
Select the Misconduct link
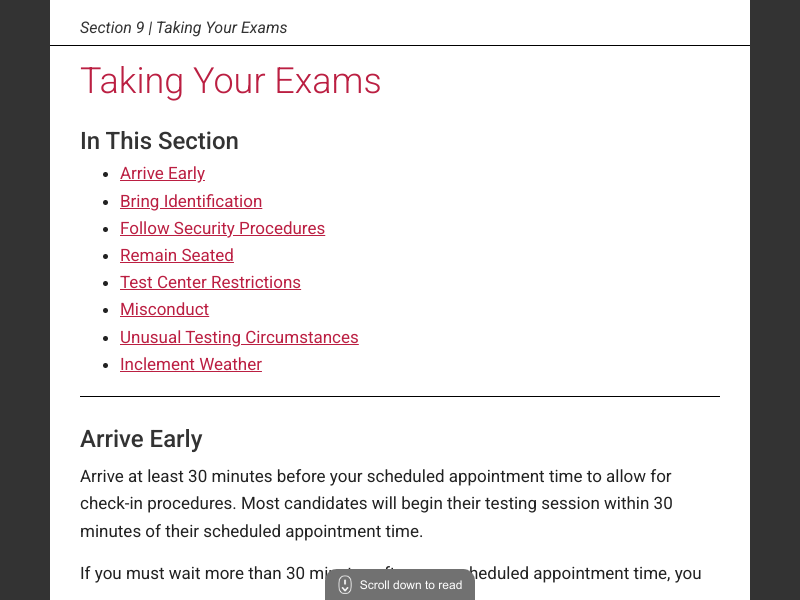(164, 310)
